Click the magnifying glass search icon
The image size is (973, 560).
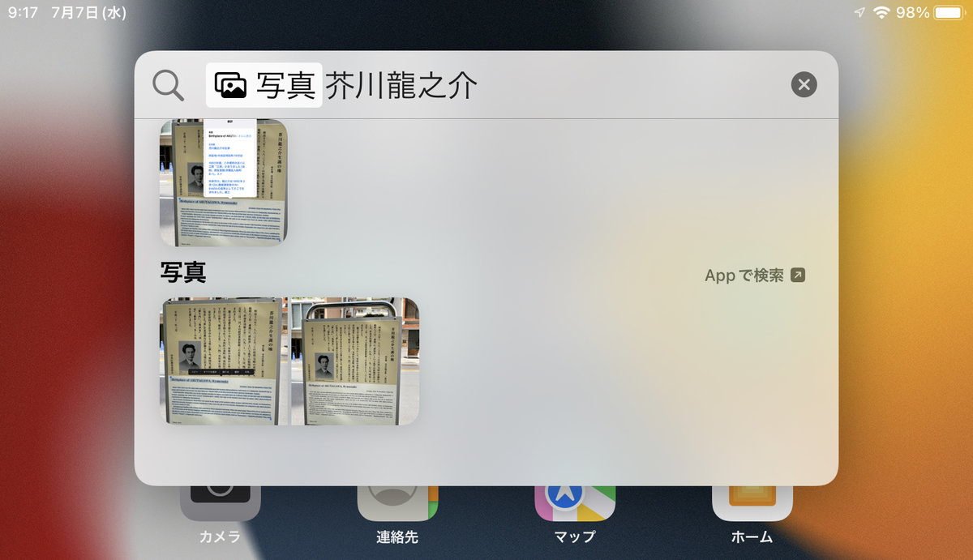(168, 85)
